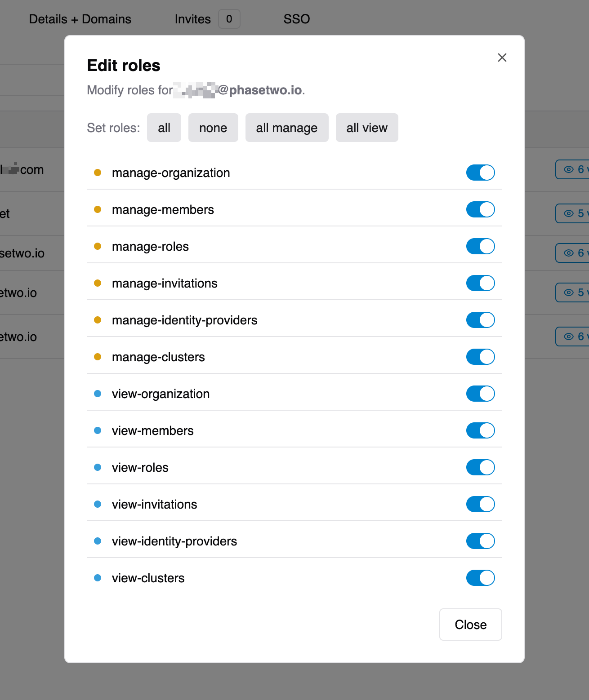Open the Invites tab
589x700 pixels.
coord(193,19)
